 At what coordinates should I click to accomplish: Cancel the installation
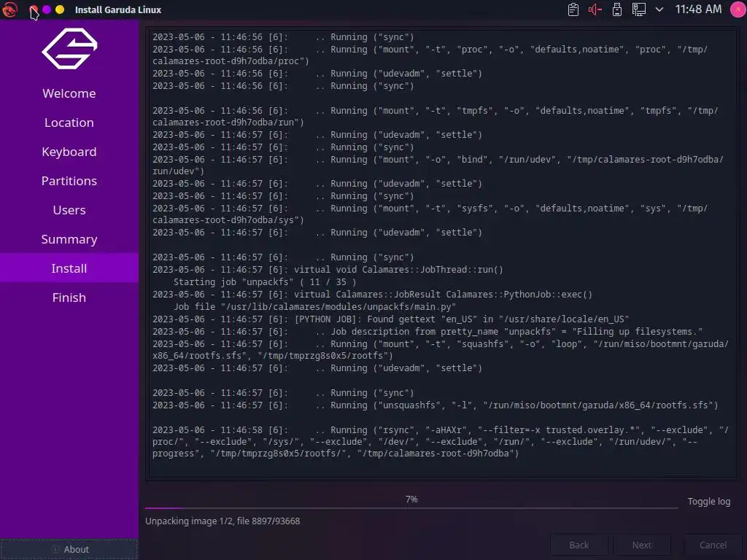(713, 545)
